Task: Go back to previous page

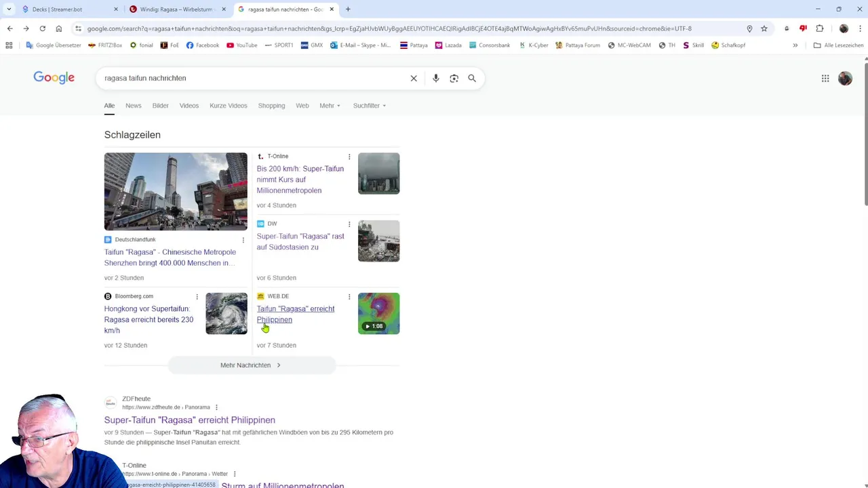Action: pyautogui.click(x=9, y=28)
